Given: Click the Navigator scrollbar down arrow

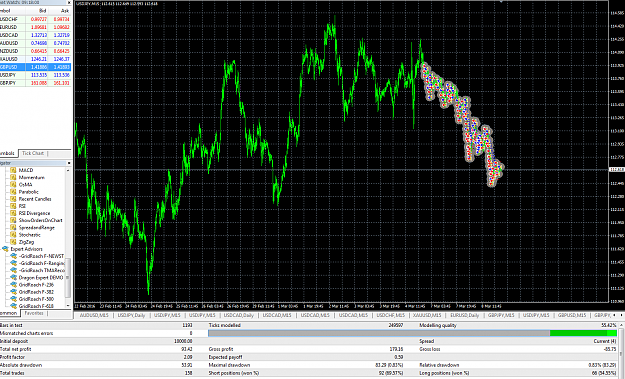Looking at the screenshot, I should click(68, 306).
